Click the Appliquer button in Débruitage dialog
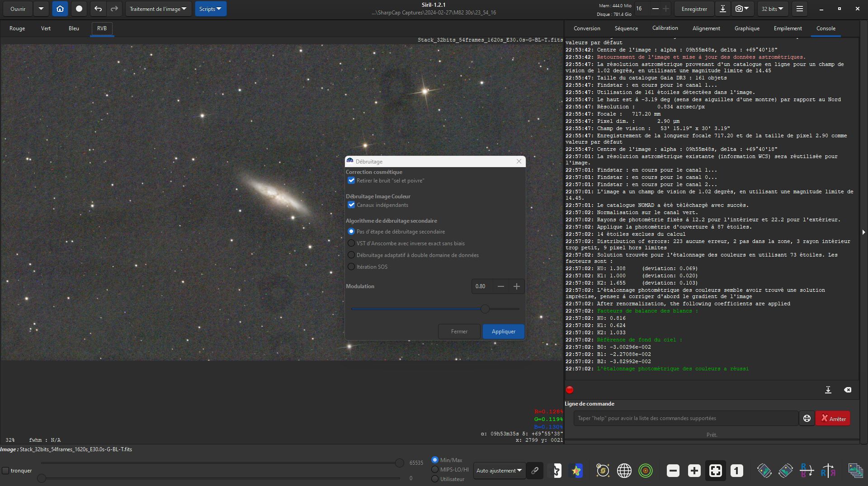The image size is (868, 486). [x=503, y=332]
